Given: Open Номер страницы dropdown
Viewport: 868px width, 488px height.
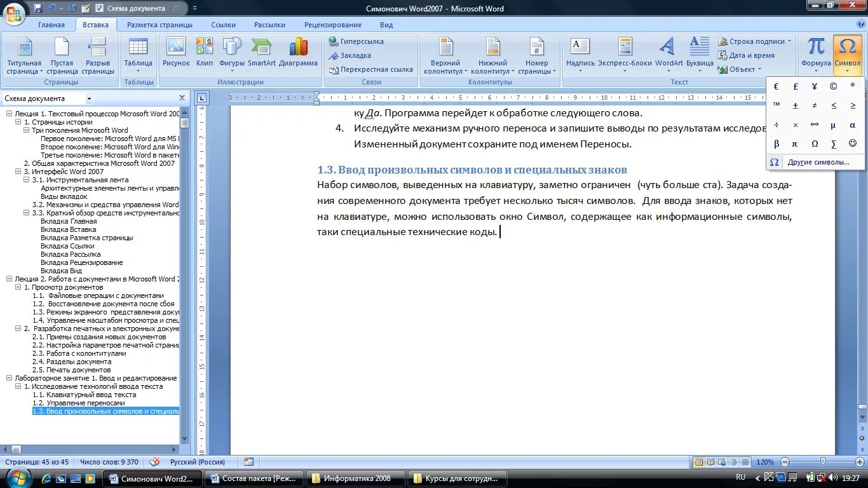Looking at the screenshot, I should tap(537, 56).
